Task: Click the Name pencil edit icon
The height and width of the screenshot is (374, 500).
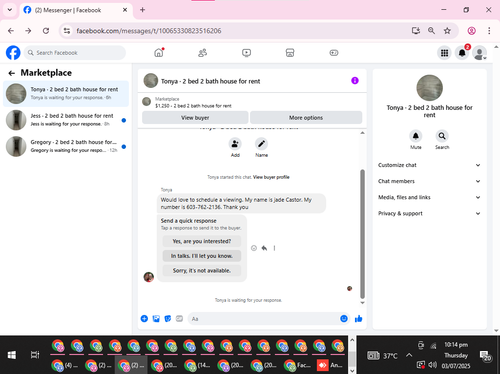Action: point(261,144)
